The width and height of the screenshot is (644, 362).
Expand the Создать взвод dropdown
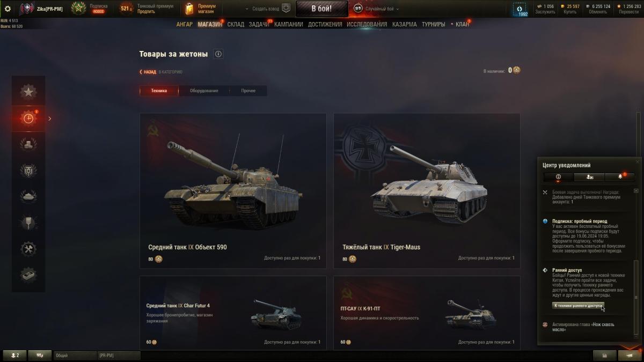pyautogui.click(x=267, y=9)
